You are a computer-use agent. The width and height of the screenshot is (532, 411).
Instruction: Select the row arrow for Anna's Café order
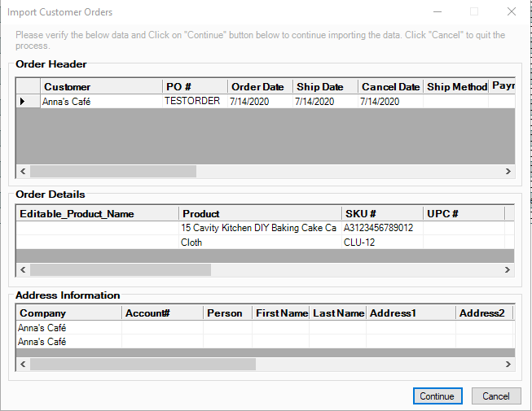22,102
